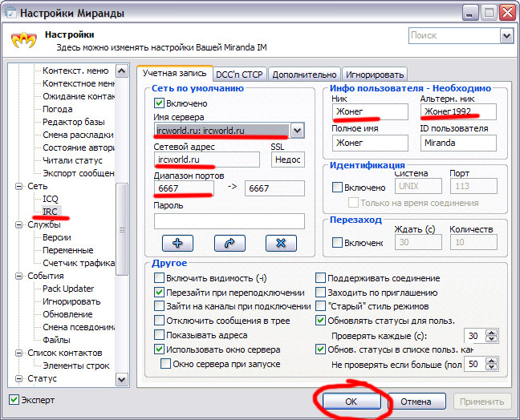Screen dimensions: 520x420
Task: Click the ID пользователя field
Action: click(458, 143)
